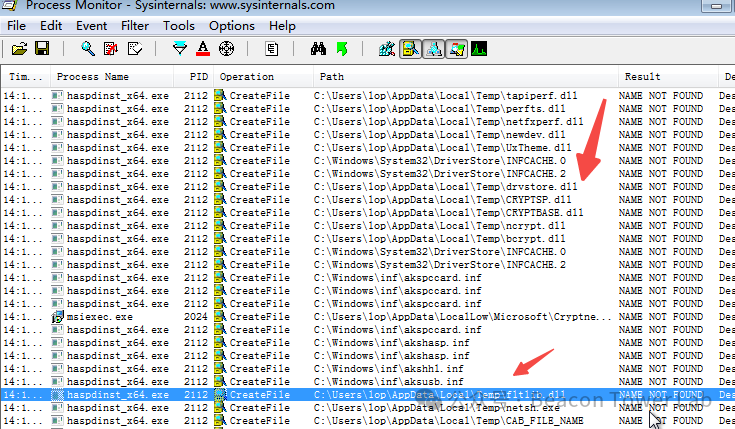Toggle Show Process and Thread Activity icon
Screen dimensions: 735x429
coord(457,49)
